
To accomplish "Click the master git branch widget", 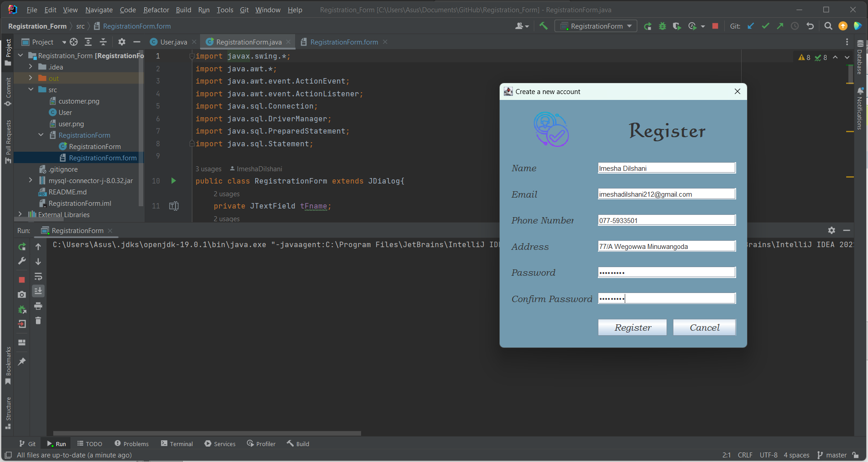I will pyautogui.click(x=832, y=455).
